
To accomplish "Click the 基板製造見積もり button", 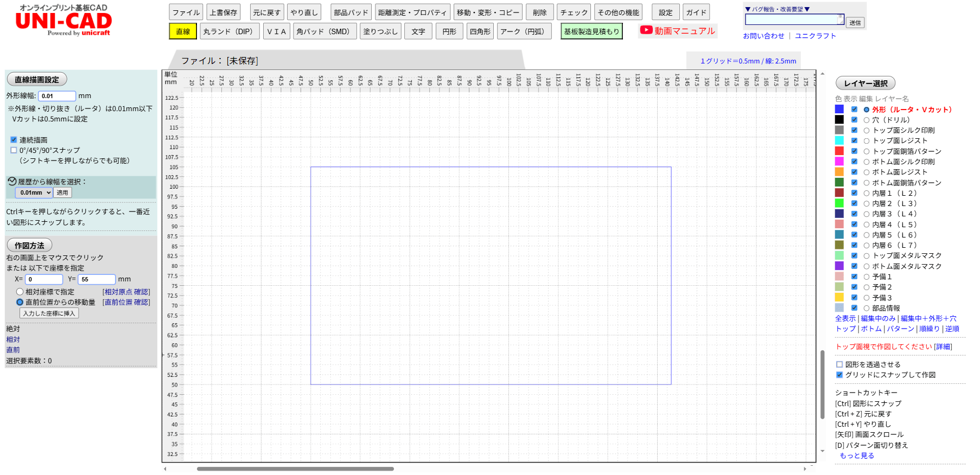I will click(x=591, y=31).
